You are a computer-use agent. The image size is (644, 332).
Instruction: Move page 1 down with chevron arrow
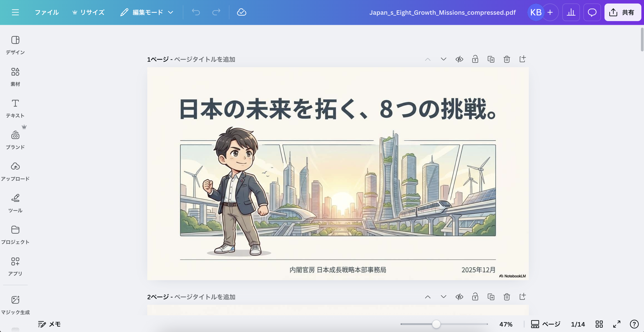pyautogui.click(x=443, y=59)
